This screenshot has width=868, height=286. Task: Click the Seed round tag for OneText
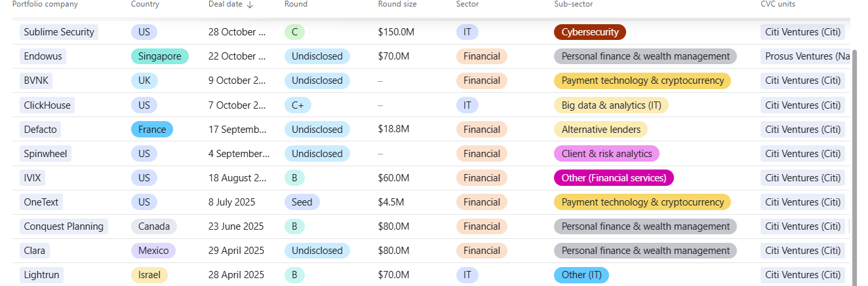point(302,202)
